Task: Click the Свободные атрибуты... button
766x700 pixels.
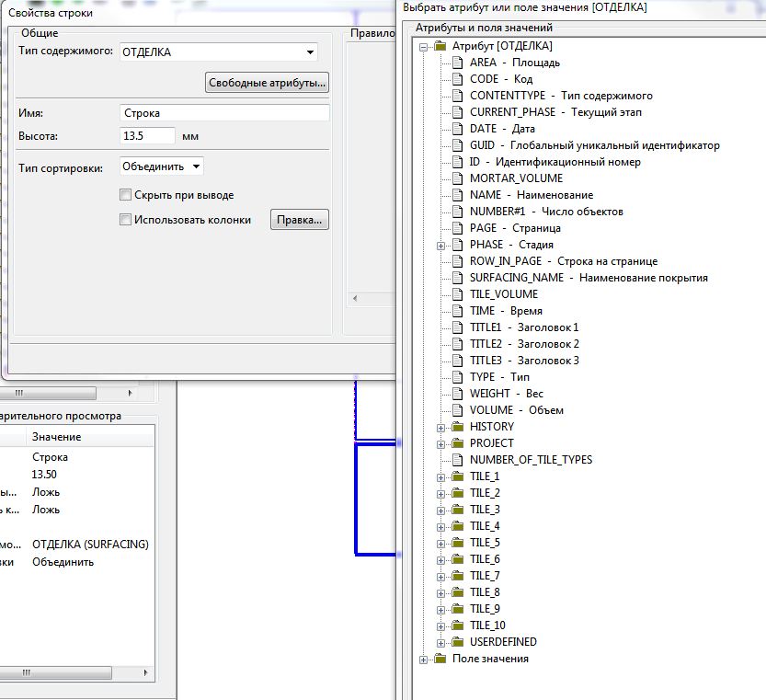Action: point(267,83)
